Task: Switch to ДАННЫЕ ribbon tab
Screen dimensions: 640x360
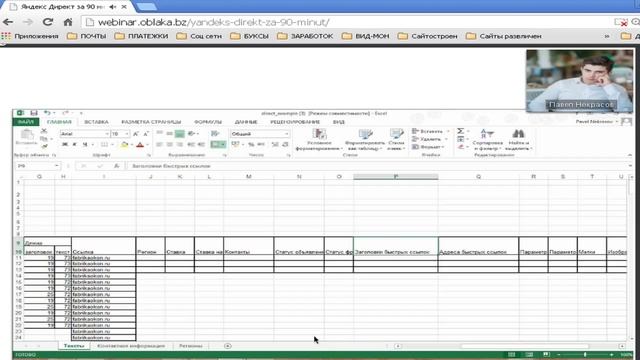Action: pos(246,122)
